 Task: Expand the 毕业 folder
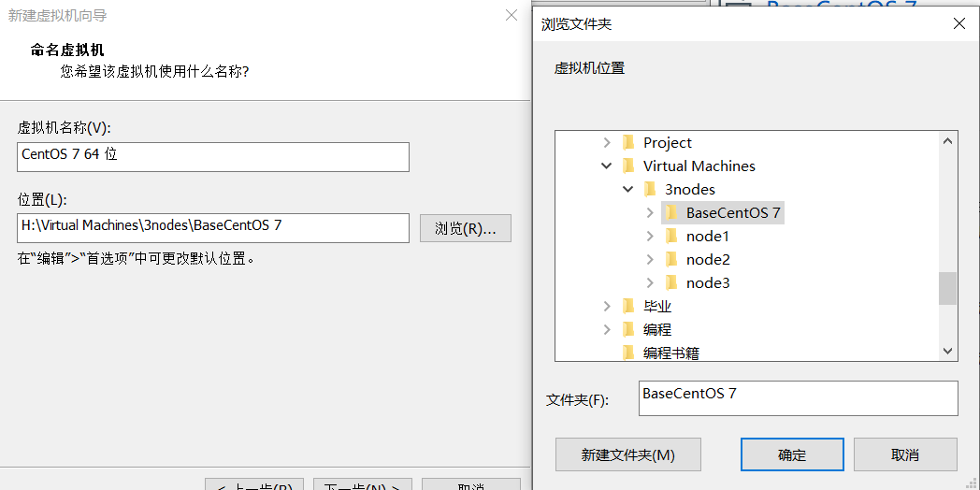pyautogui.click(x=606, y=307)
